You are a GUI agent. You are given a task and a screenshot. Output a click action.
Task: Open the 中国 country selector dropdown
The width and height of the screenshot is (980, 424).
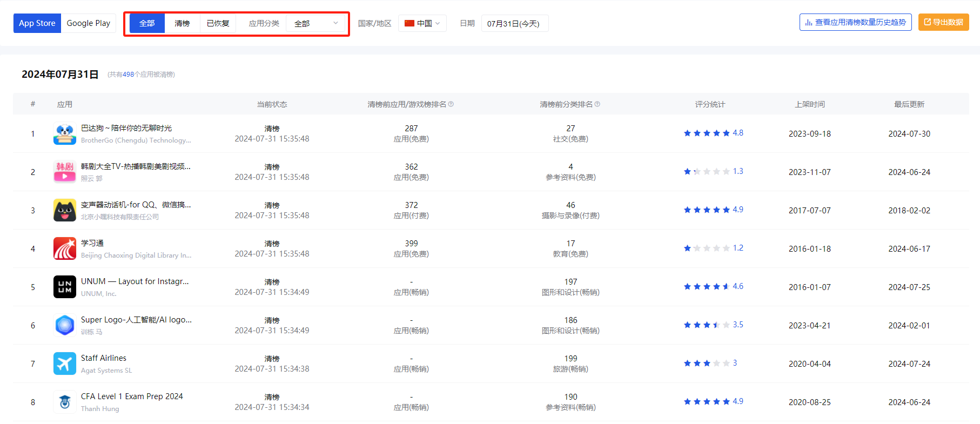pyautogui.click(x=422, y=24)
